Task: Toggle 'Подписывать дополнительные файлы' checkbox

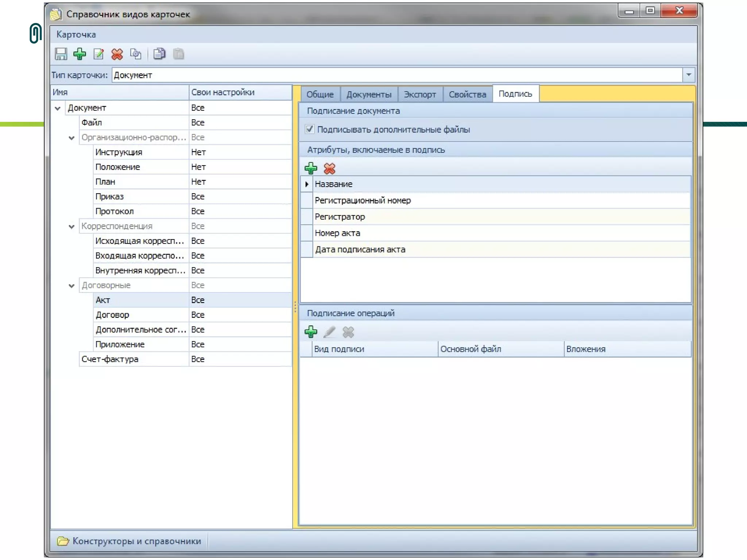Action: tap(310, 129)
